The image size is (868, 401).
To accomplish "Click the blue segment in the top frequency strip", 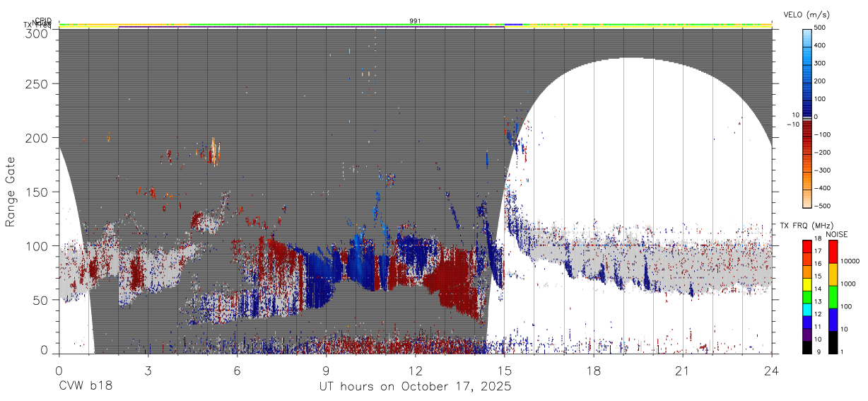I will [x=513, y=25].
